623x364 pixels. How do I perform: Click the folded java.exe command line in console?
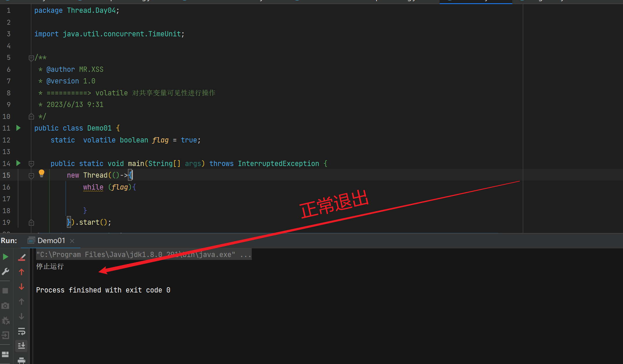144,255
